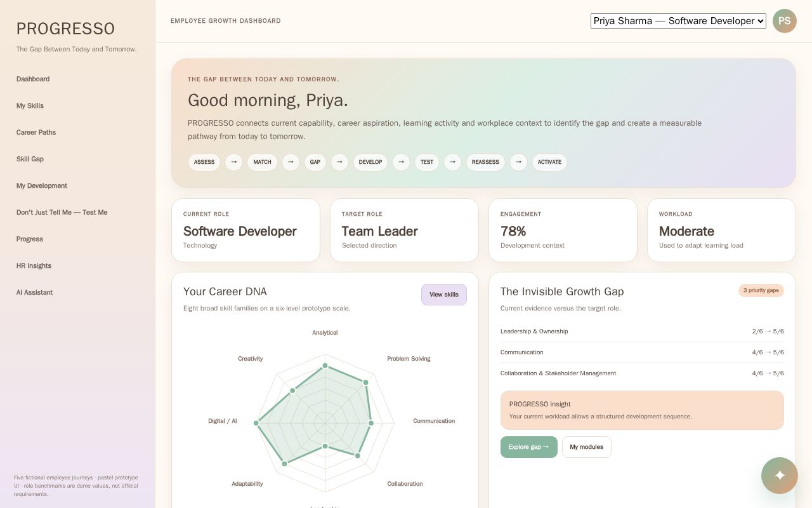Viewport: 812px width, 508px height.
Task: Click the arrow between TEST and REASSESS
Action: pyautogui.click(x=452, y=162)
